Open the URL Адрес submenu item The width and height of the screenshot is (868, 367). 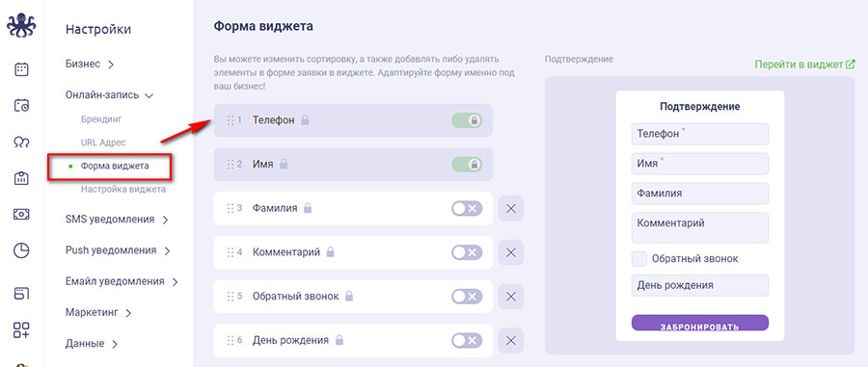pos(103,143)
